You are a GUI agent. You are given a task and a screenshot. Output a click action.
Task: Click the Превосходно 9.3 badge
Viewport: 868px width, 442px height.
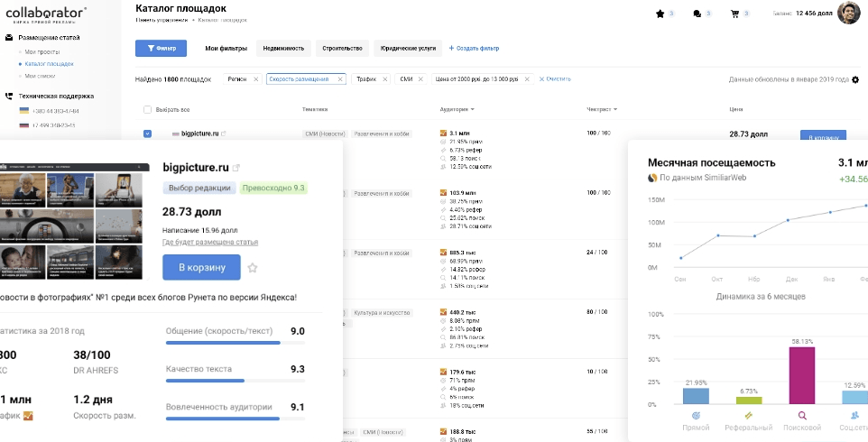tap(274, 188)
